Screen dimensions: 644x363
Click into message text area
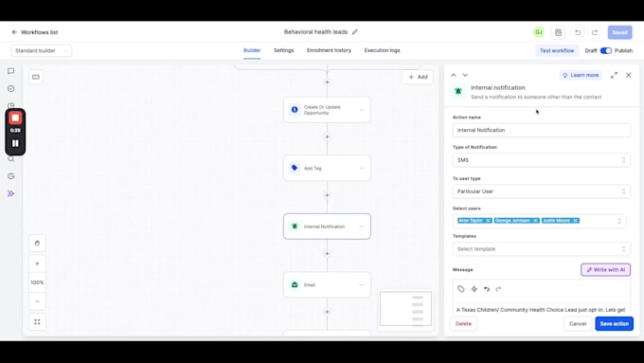pyautogui.click(x=542, y=310)
